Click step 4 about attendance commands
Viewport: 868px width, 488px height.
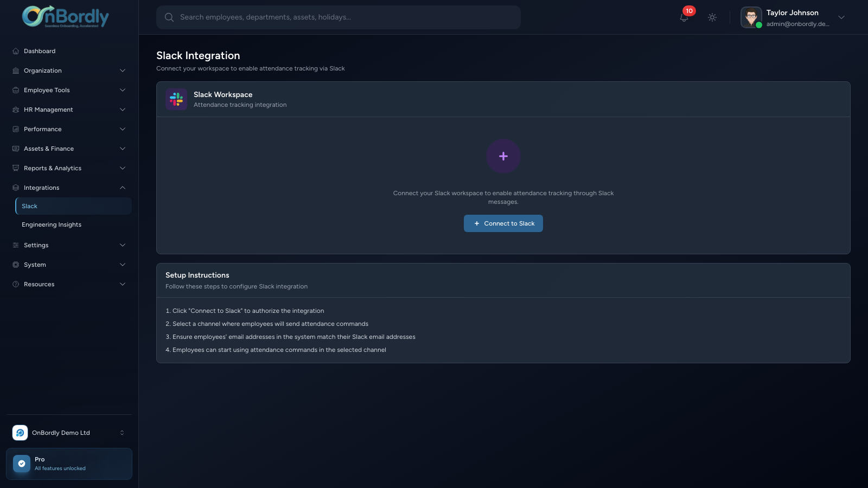tap(276, 350)
